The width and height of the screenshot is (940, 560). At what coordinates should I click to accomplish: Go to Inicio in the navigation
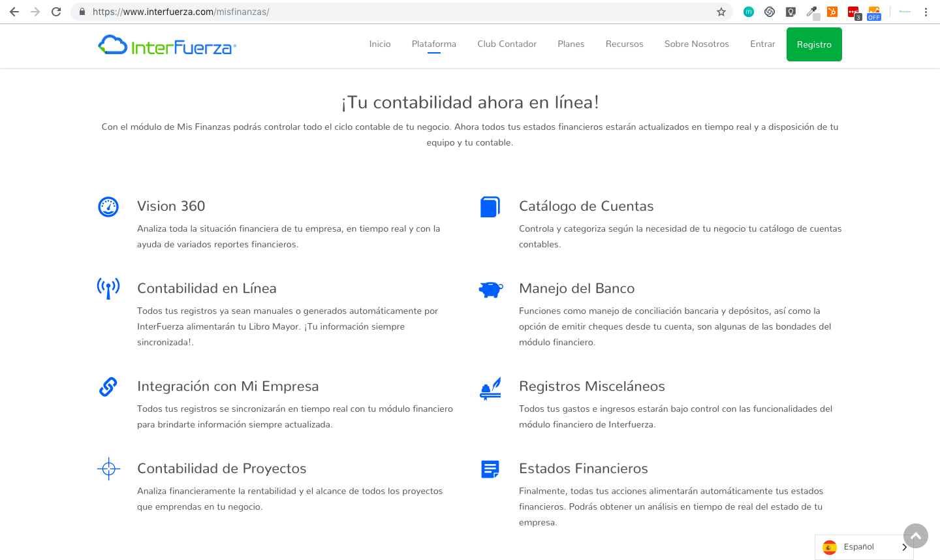click(x=380, y=44)
